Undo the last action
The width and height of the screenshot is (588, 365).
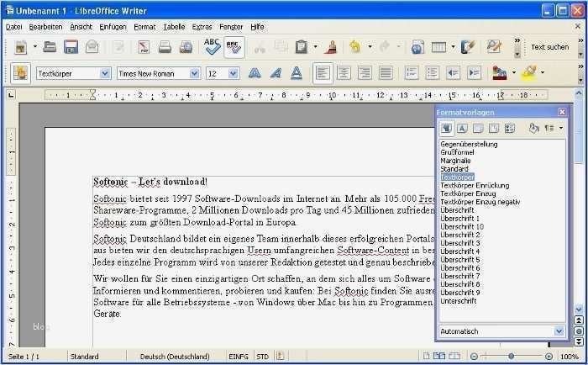pyautogui.click(x=354, y=47)
